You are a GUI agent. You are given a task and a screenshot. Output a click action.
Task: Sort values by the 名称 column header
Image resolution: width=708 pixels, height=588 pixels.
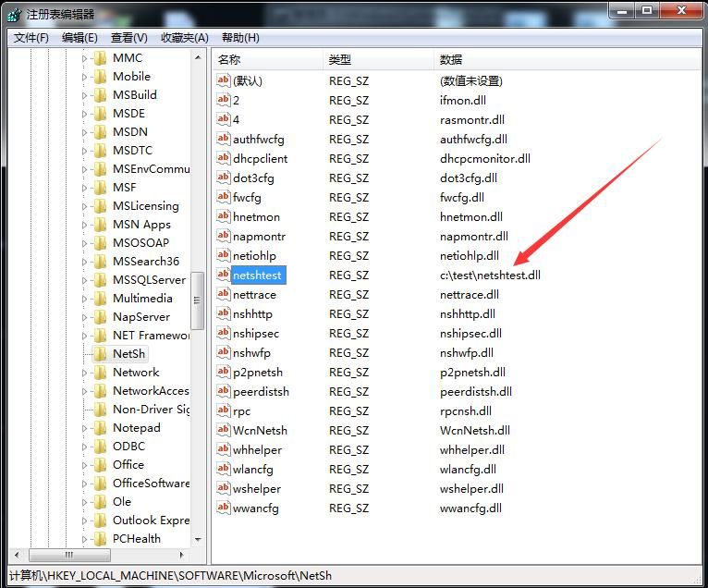click(267, 59)
